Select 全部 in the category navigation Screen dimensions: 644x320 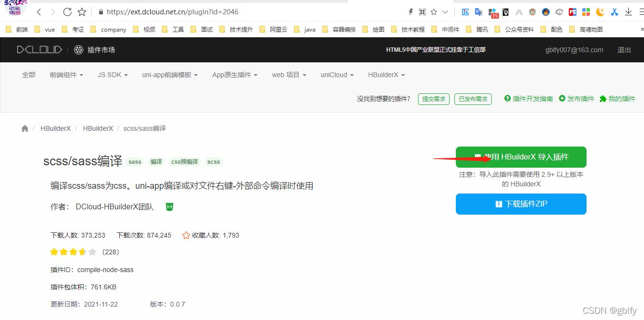click(x=29, y=75)
